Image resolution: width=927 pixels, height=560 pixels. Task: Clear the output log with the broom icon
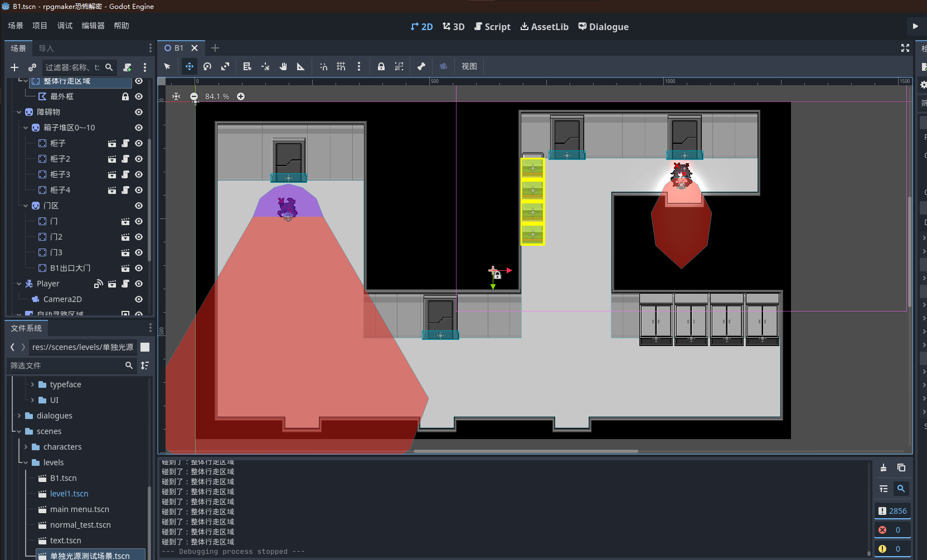[884, 468]
